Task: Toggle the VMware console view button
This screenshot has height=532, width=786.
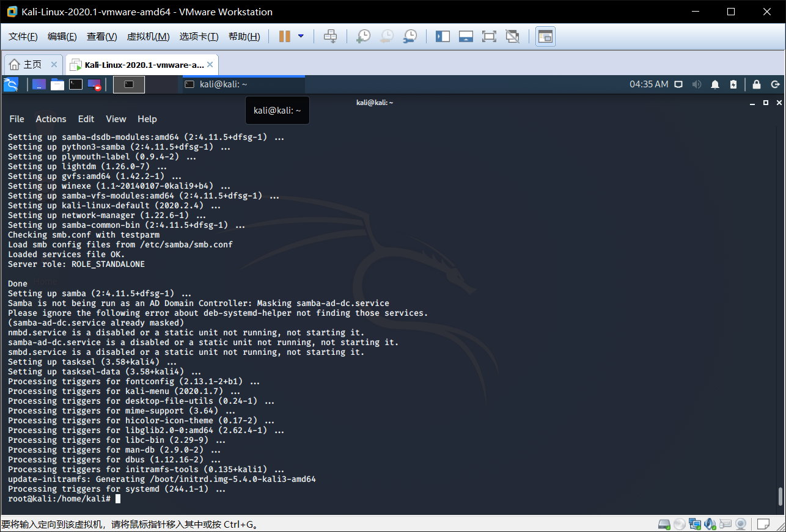Action: pyautogui.click(x=545, y=37)
